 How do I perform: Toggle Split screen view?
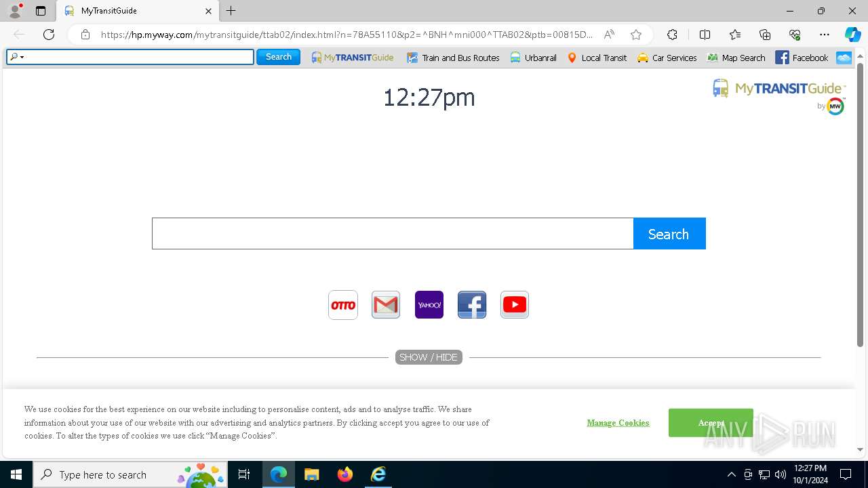click(705, 35)
